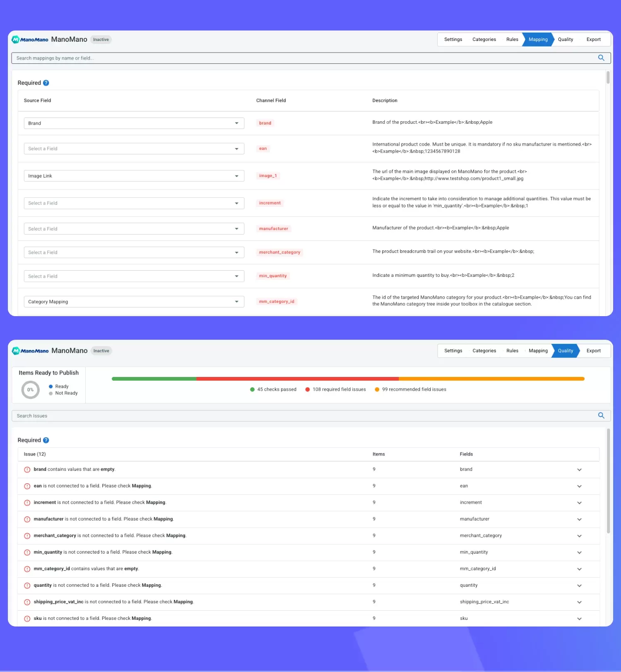
Task: Click the Mapping link in increment issue
Action: (x=156, y=502)
